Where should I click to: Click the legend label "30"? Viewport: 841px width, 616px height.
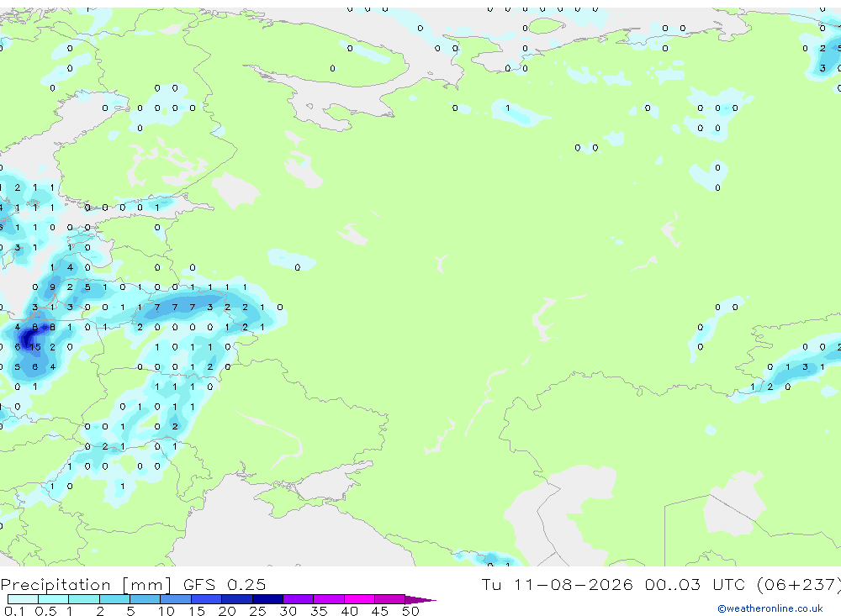click(288, 611)
